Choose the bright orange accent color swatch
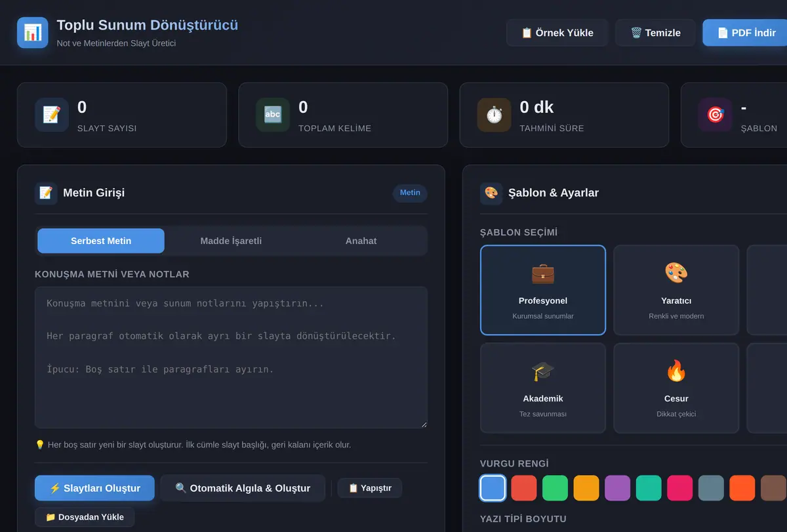The height and width of the screenshot is (532, 787). coord(742,488)
